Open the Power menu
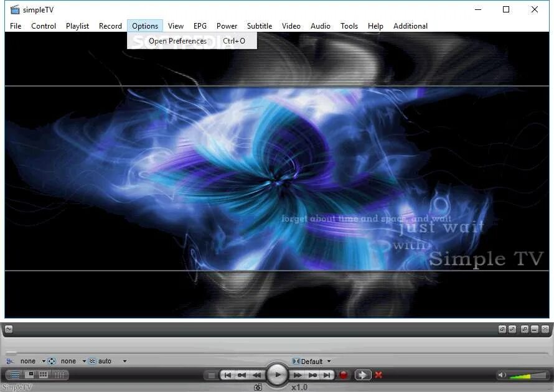 coord(227,26)
